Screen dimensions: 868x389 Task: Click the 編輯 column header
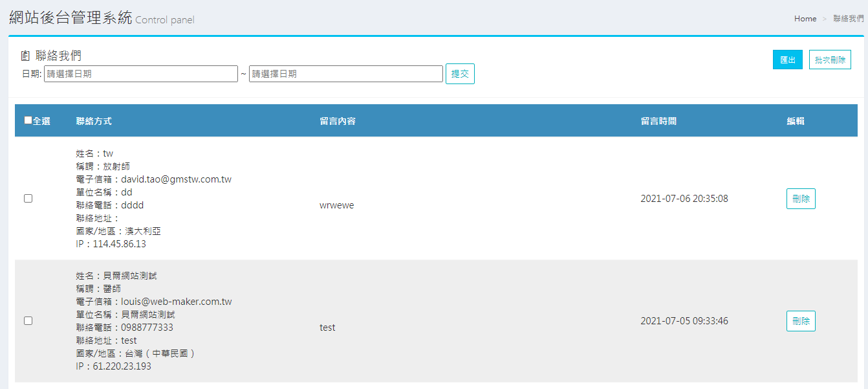coord(796,121)
